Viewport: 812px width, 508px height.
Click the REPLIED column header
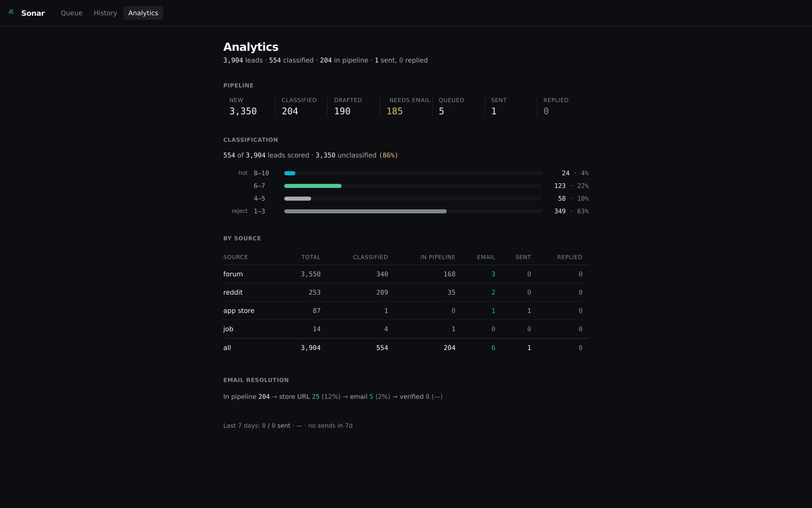click(570, 257)
